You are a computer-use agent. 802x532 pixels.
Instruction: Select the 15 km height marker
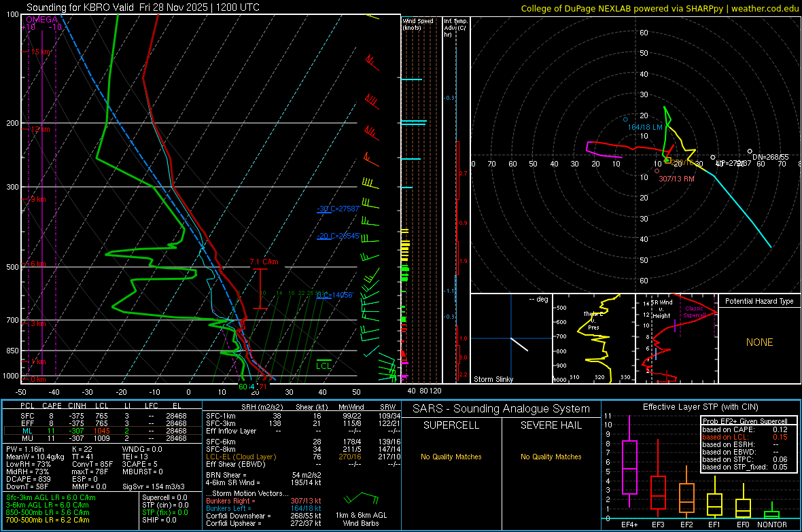click(x=41, y=52)
